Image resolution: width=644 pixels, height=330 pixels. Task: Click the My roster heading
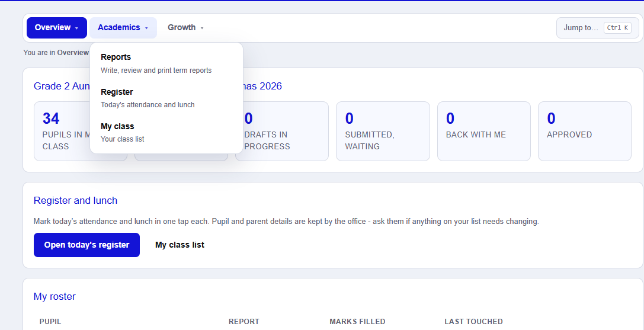coord(55,296)
